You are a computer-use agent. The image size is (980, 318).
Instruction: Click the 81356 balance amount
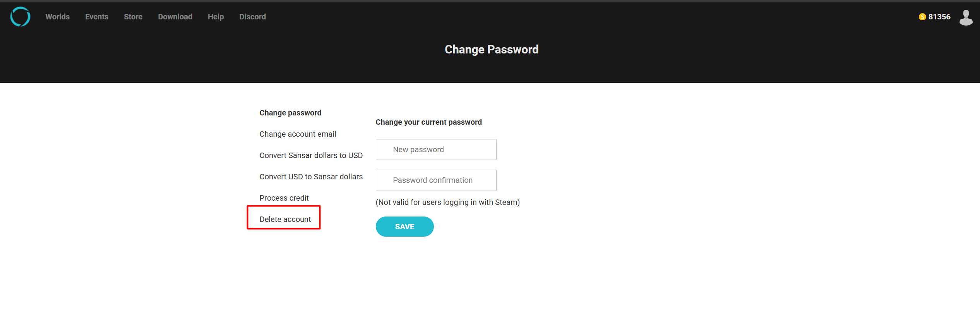coord(939,17)
